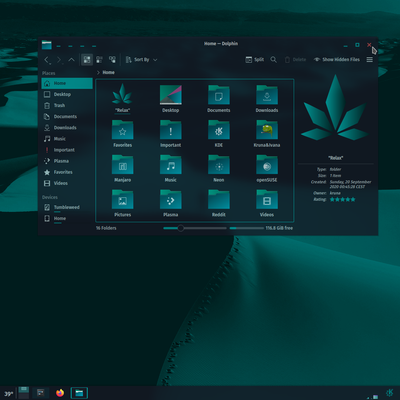Image resolution: width=400 pixels, height=400 pixels.
Task: Click the "116.8 GiB free" text
Action: point(279,228)
